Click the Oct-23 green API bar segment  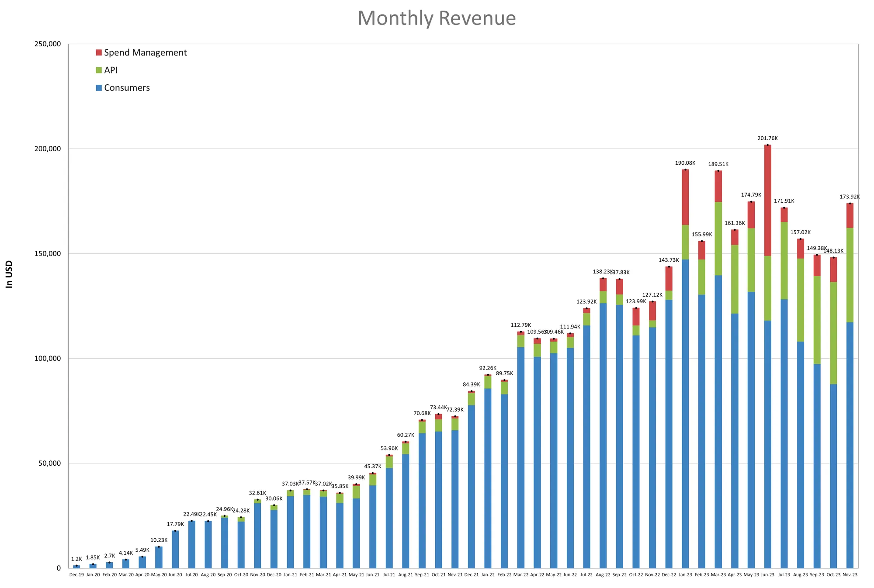click(x=833, y=333)
